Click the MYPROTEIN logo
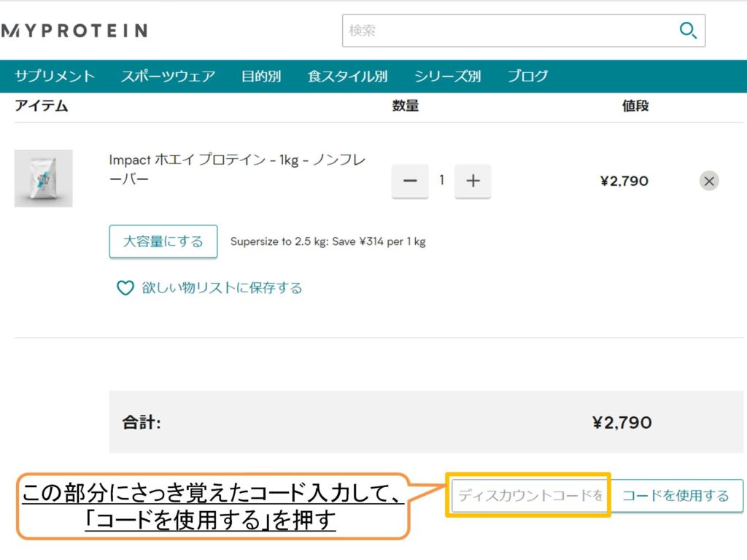The image size is (747, 560). coord(74,31)
